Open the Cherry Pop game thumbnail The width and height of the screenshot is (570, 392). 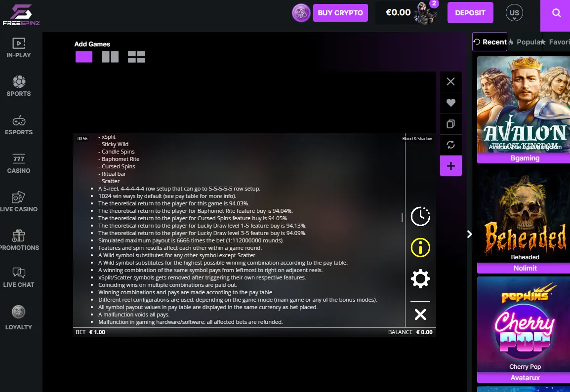(524, 324)
